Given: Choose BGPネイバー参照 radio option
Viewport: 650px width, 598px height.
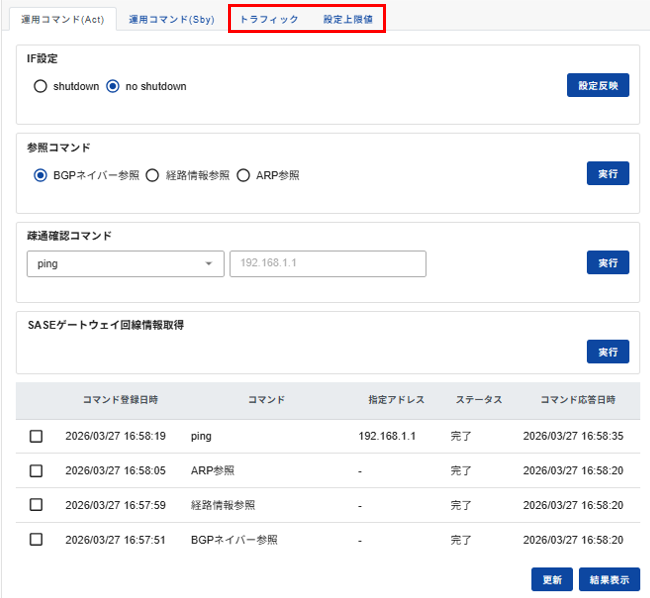Looking at the screenshot, I should point(41,175).
